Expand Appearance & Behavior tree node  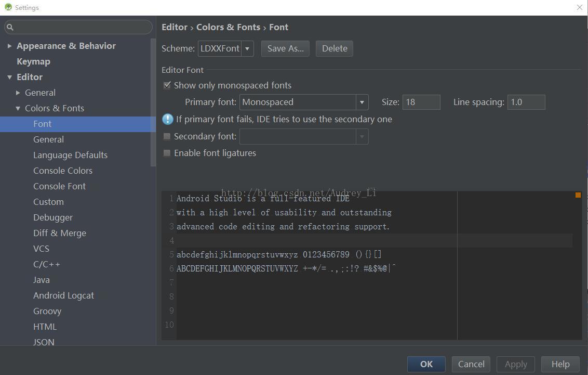(x=9, y=46)
